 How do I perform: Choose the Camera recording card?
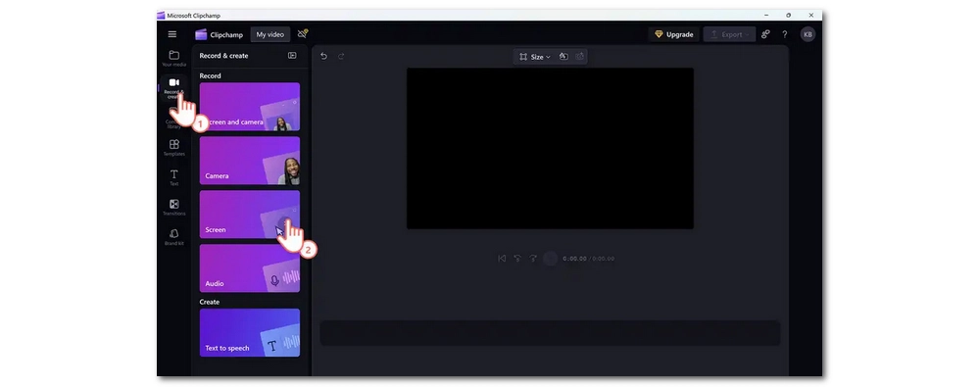(249, 161)
